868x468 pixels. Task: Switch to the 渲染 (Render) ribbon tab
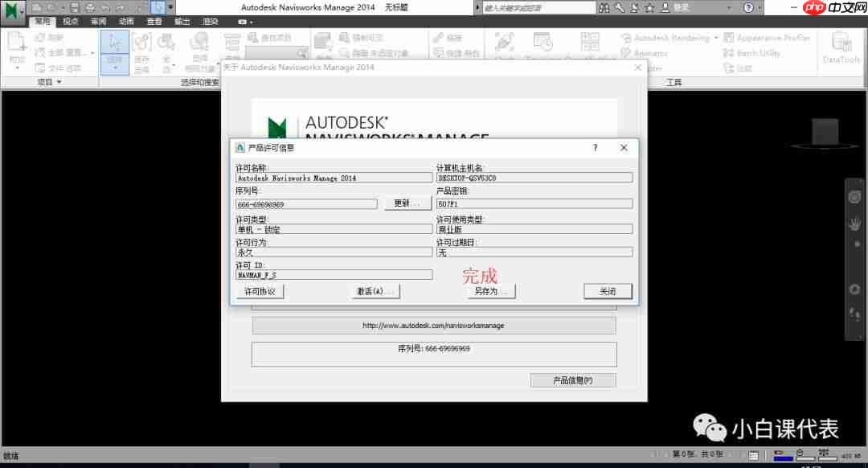(211, 21)
